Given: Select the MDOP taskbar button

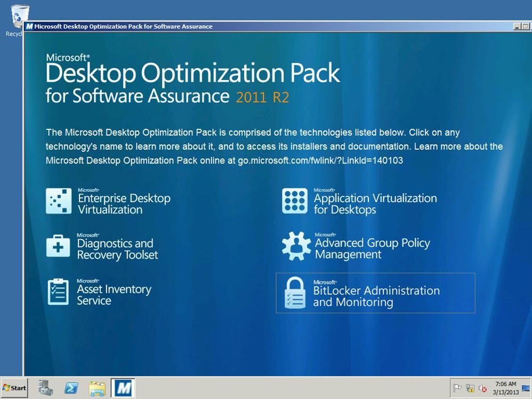Looking at the screenshot, I should click(x=123, y=388).
